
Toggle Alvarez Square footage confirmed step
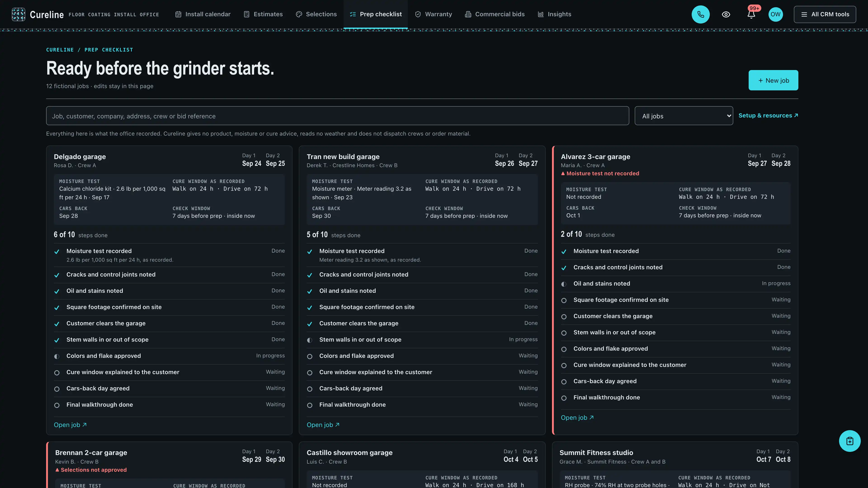pos(676,300)
